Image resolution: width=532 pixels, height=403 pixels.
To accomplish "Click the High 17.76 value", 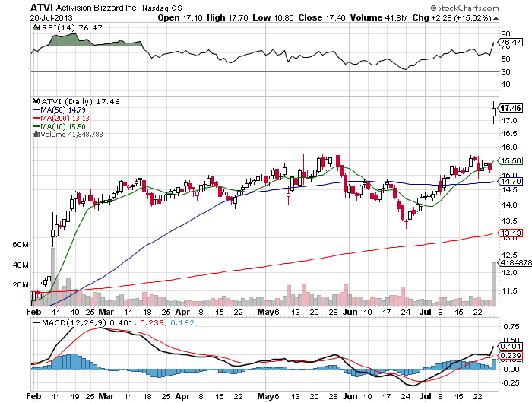I will [x=227, y=17].
